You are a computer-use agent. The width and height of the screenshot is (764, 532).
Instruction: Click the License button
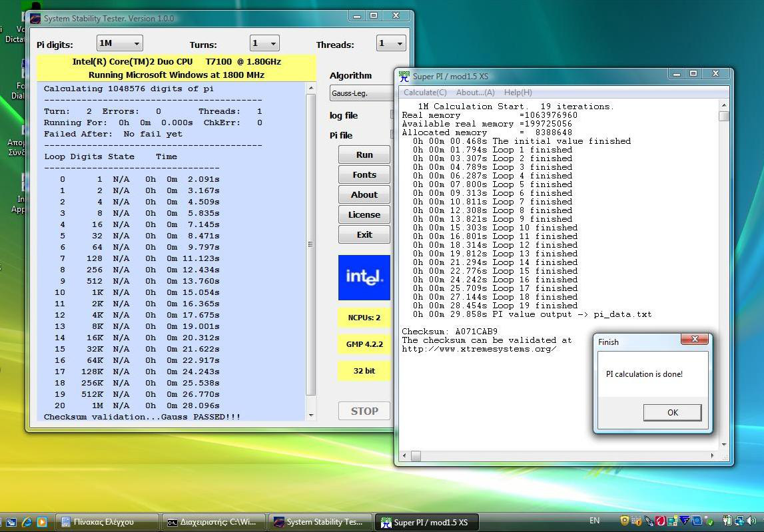pyautogui.click(x=364, y=215)
